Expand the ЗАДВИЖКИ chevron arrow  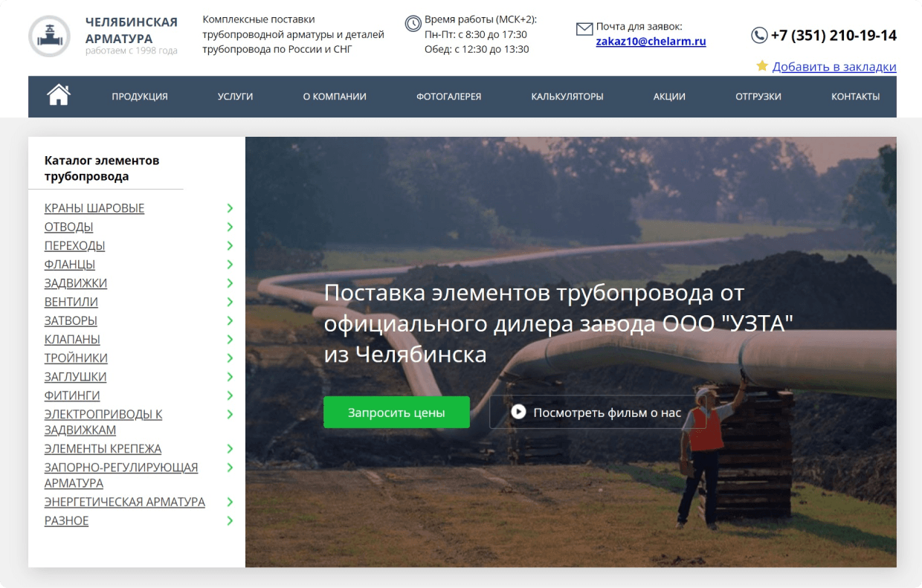(x=230, y=283)
